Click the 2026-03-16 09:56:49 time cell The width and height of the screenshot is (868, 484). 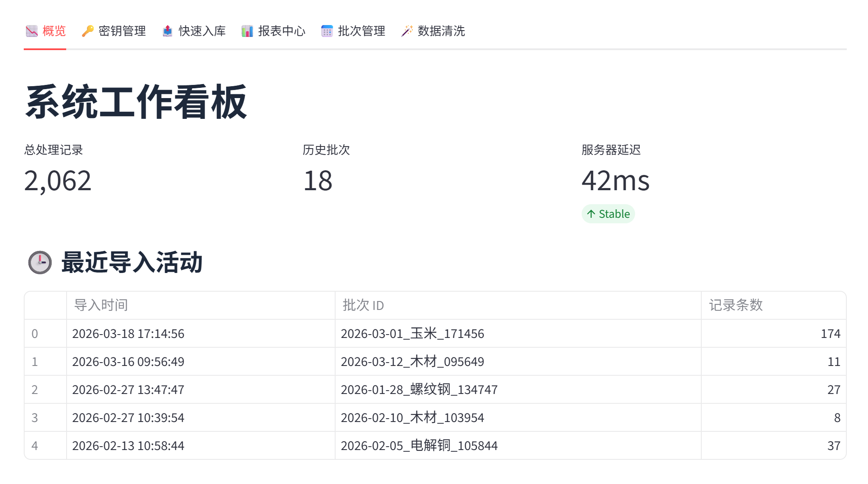click(x=128, y=362)
